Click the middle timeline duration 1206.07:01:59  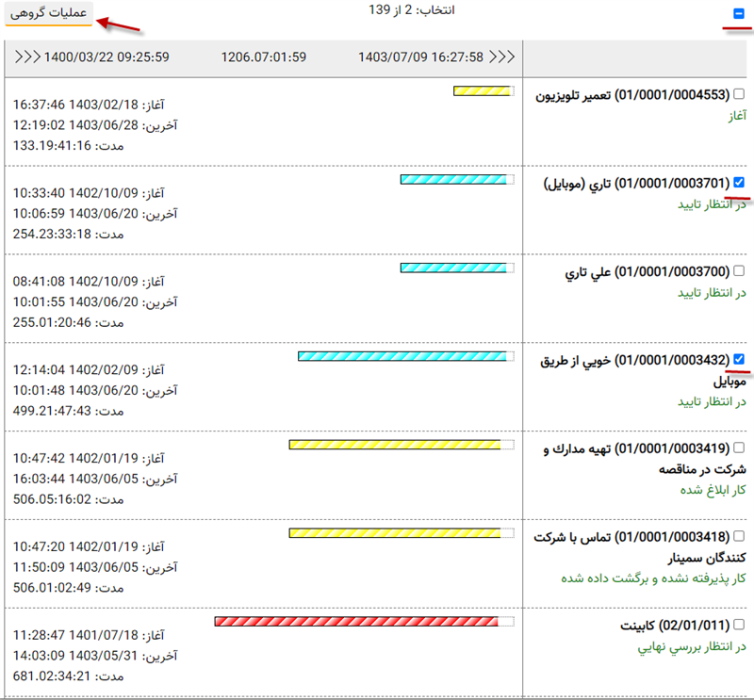pos(264,57)
